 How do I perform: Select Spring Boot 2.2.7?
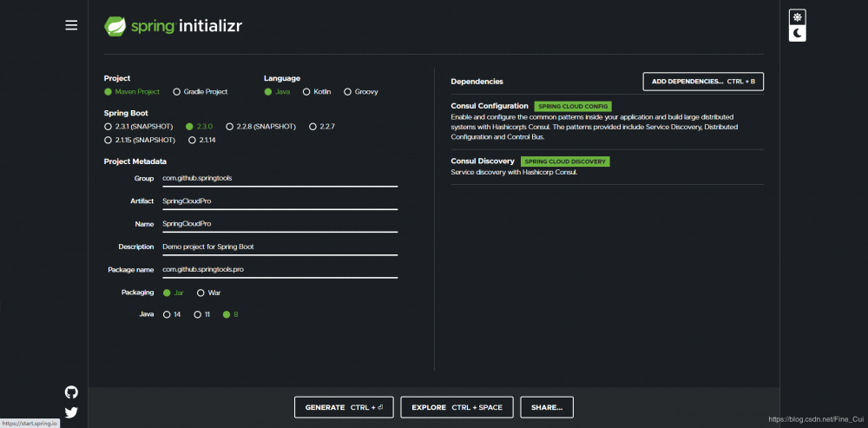[322, 127]
